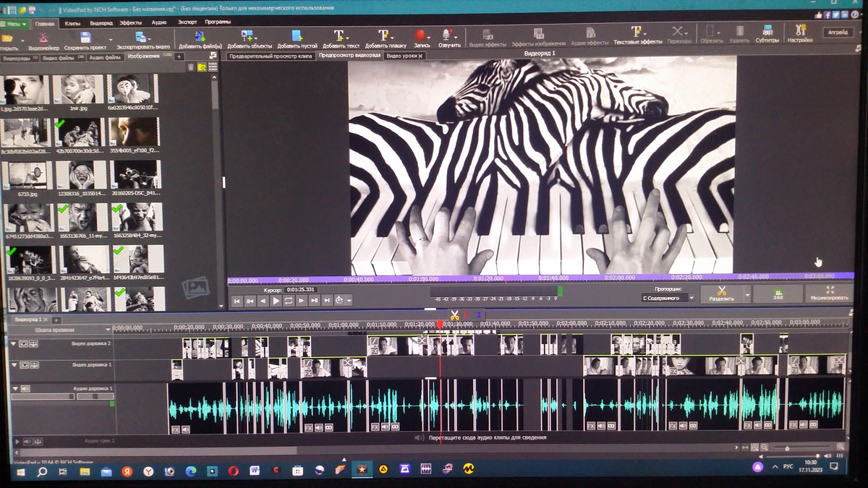Toggle lock icon of Video Track 2
868x488 pixels.
tap(33, 343)
